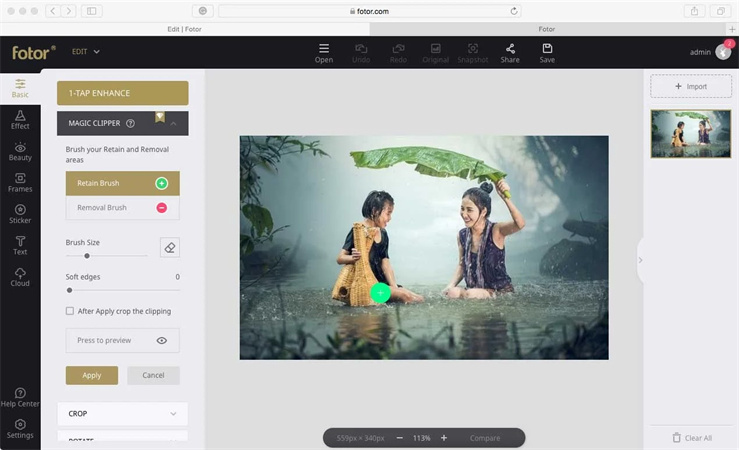Click the Soft edges slider handle
Screen dimensions: 739x450
69,290
